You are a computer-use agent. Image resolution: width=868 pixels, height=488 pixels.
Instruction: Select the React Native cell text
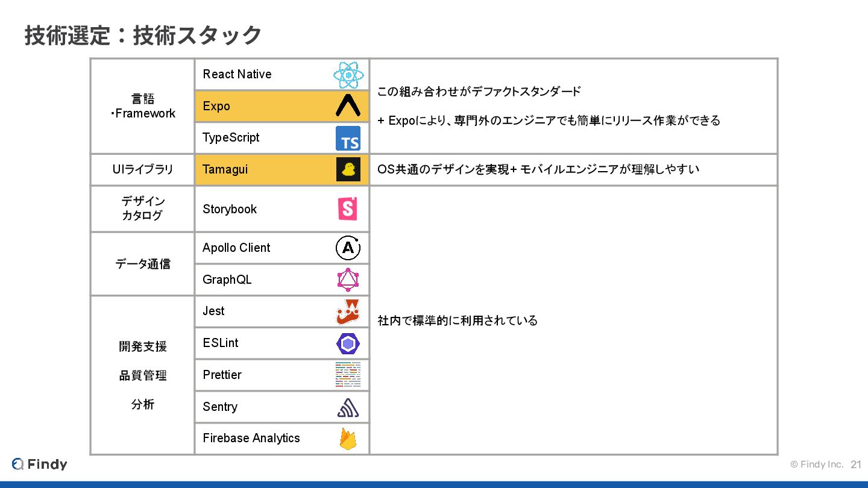[237, 74]
